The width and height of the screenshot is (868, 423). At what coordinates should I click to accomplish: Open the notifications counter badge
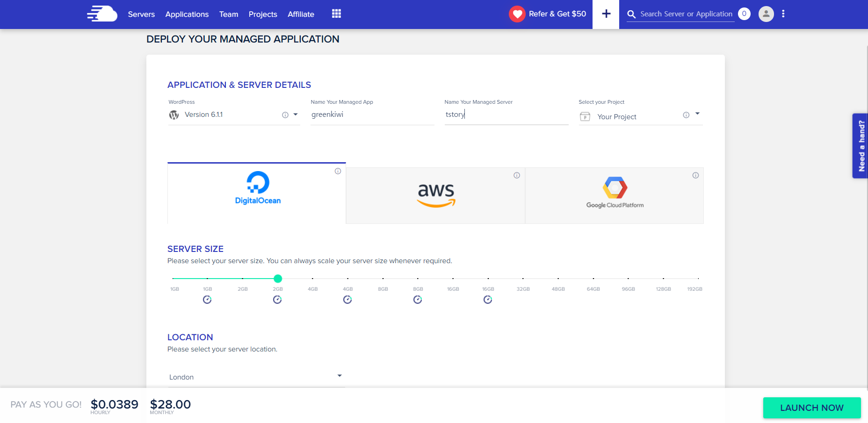[x=744, y=14]
